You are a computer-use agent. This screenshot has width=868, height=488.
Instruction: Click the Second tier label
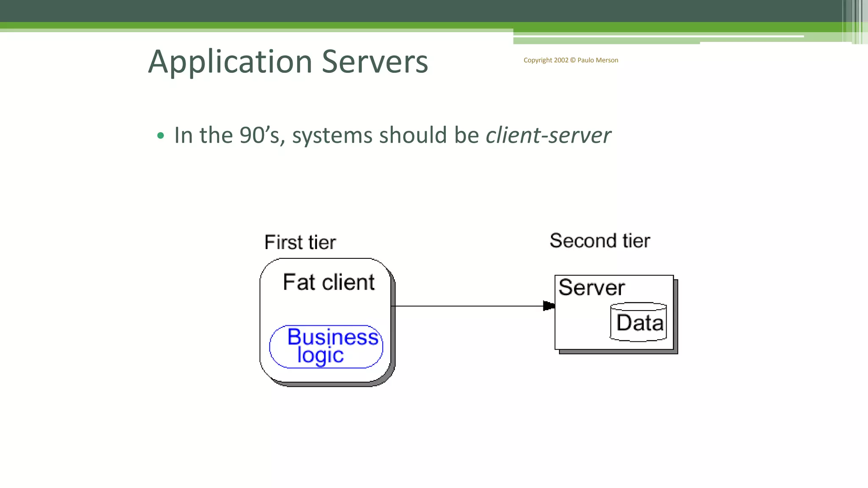click(600, 241)
